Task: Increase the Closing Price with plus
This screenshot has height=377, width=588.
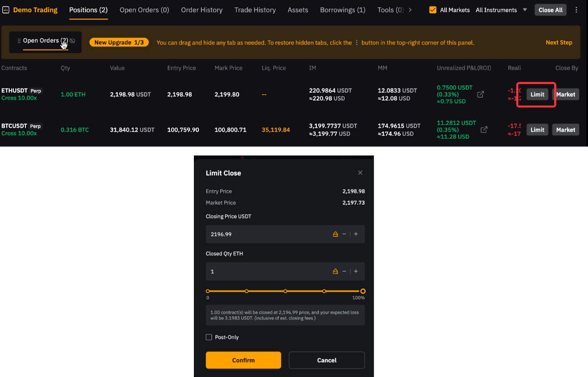Action: [x=356, y=234]
